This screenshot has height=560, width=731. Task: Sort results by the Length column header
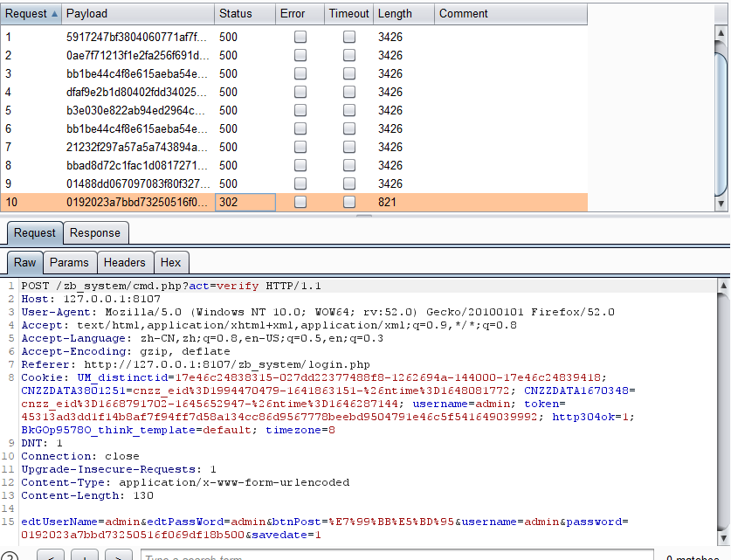[x=403, y=14]
